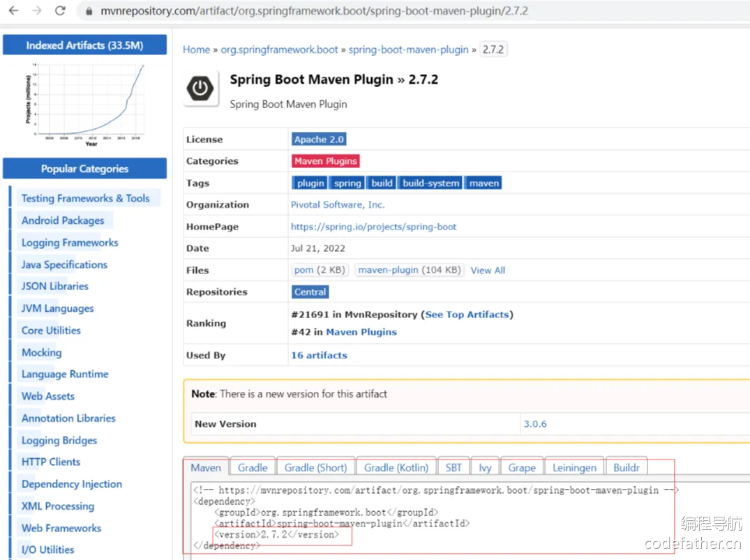The height and width of the screenshot is (560, 750).
Task: Open Web Assets category
Action: 48,396
